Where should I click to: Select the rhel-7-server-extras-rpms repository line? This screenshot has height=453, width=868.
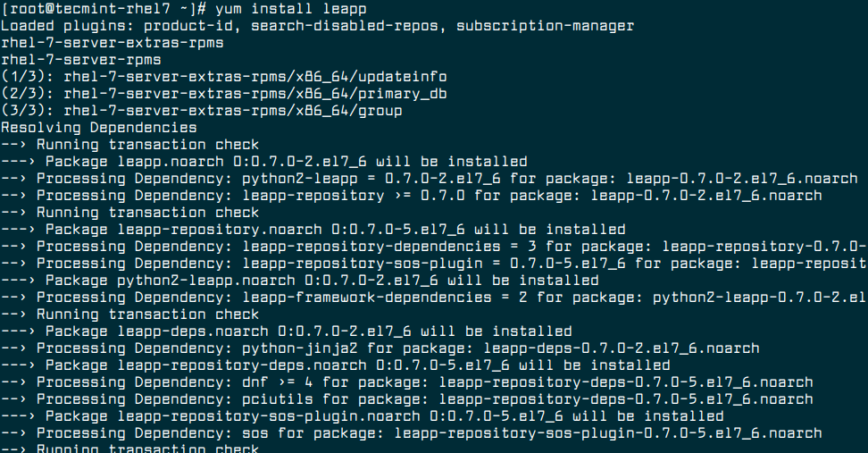pos(113,43)
